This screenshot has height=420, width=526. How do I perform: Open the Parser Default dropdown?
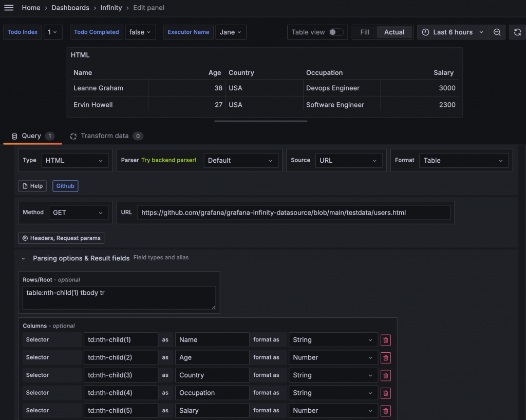pos(240,160)
